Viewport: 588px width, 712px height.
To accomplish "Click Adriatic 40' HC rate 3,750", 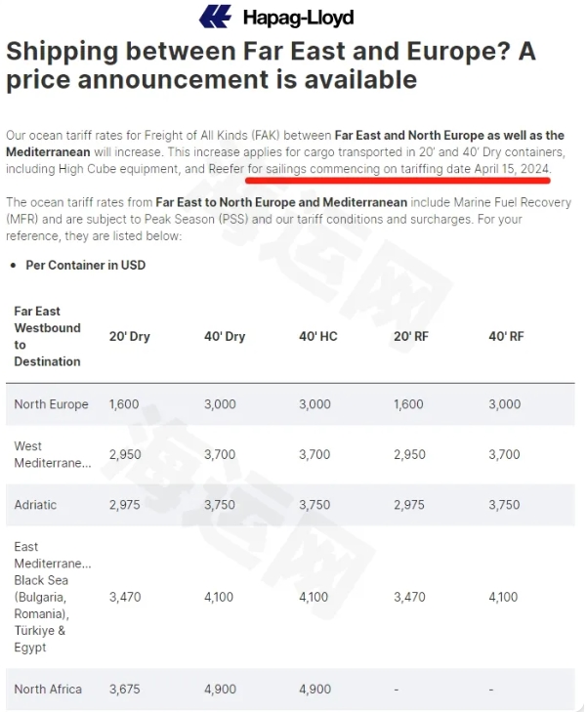I will (315, 505).
